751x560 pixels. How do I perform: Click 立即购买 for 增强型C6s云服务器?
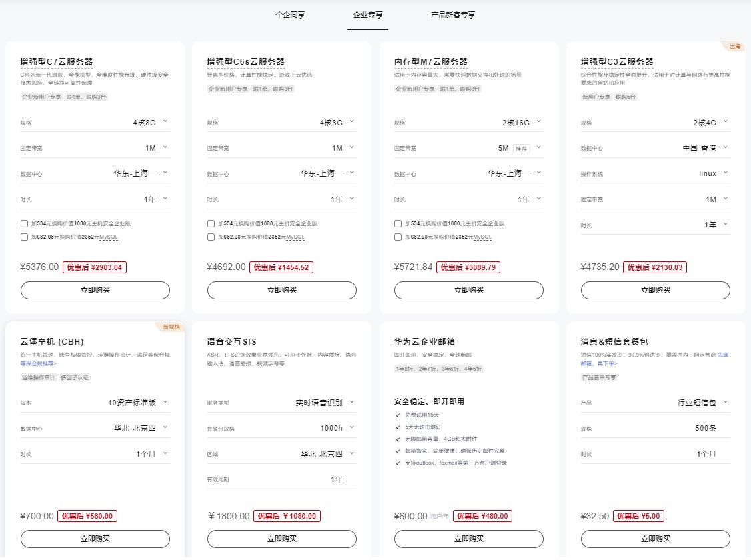pos(282,290)
